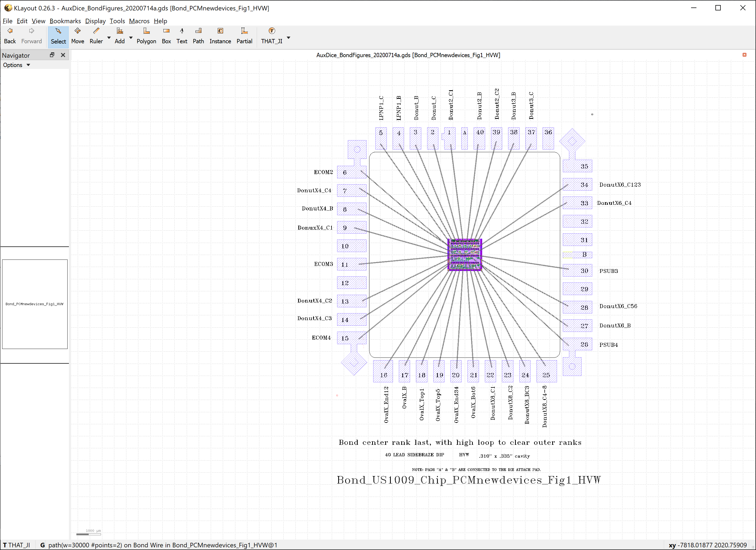This screenshot has height=550, width=756.
Task: Open the THAT_JI dropdown arrow
Action: pos(288,38)
